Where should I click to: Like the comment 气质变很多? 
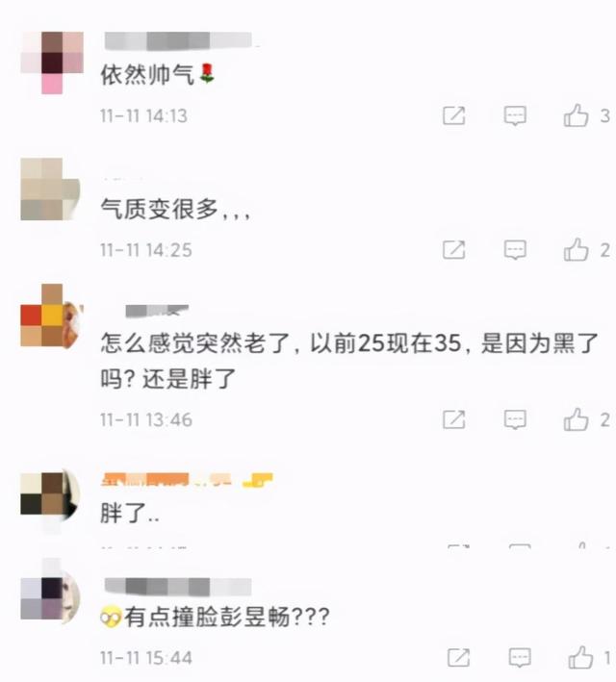tap(576, 250)
